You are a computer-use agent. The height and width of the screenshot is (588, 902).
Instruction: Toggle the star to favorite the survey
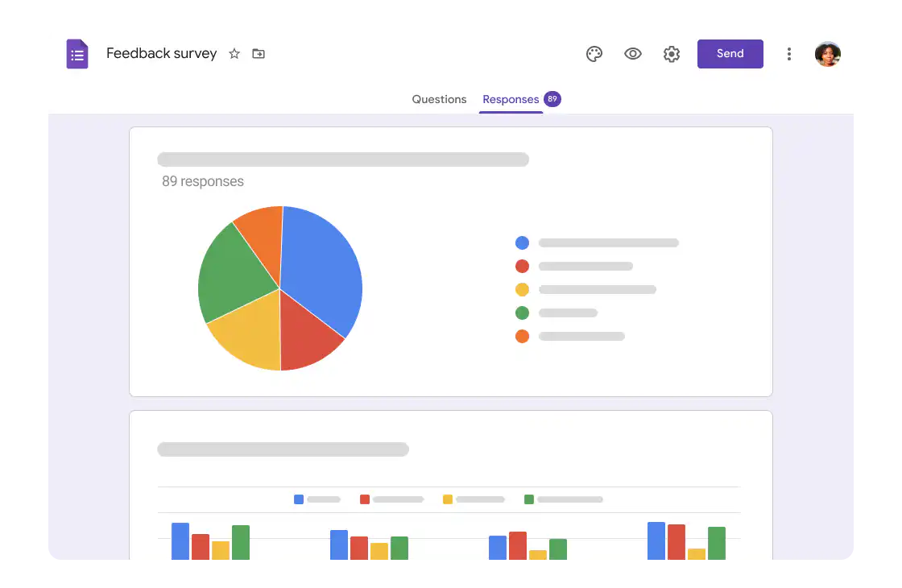pyautogui.click(x=234, y=53)
